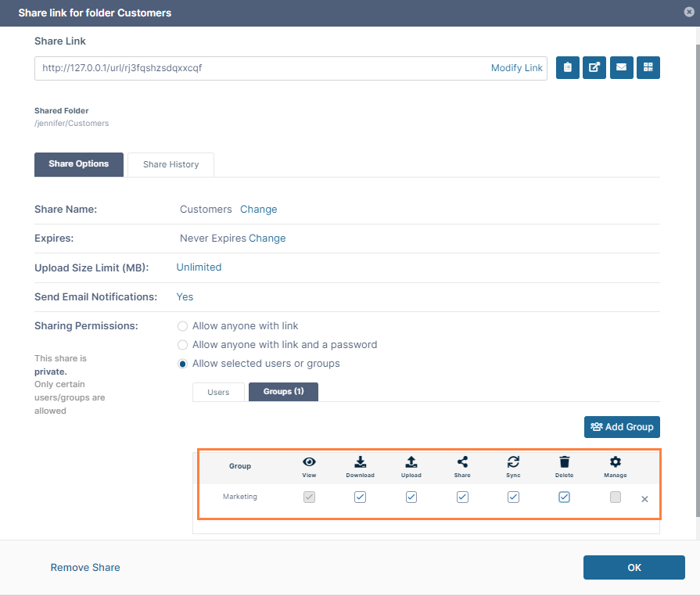This screenshot has height=596, width=700.
Task: Click the Remove Share link
Action: [85, 567]
